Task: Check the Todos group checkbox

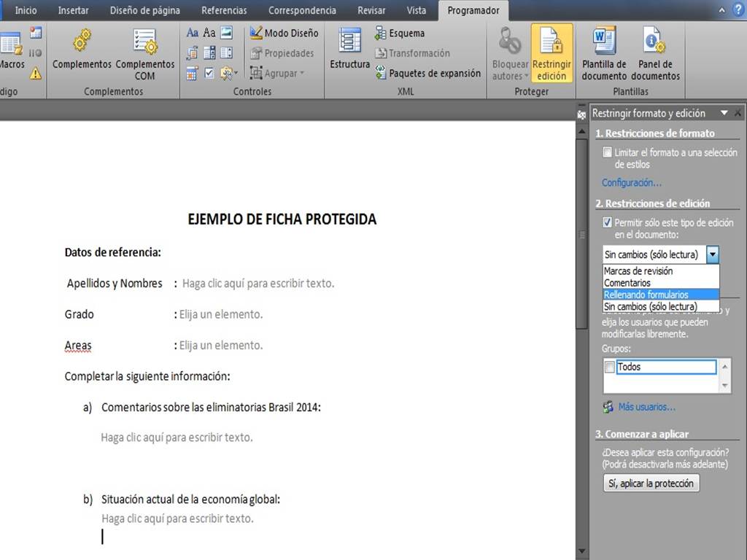Action: point(609,367)
